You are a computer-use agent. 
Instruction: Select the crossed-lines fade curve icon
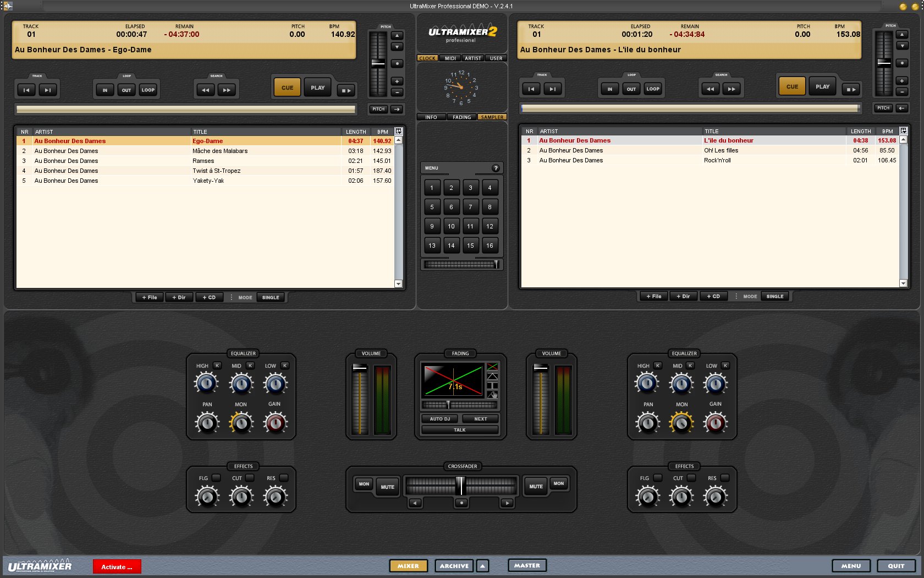(492, 367)
